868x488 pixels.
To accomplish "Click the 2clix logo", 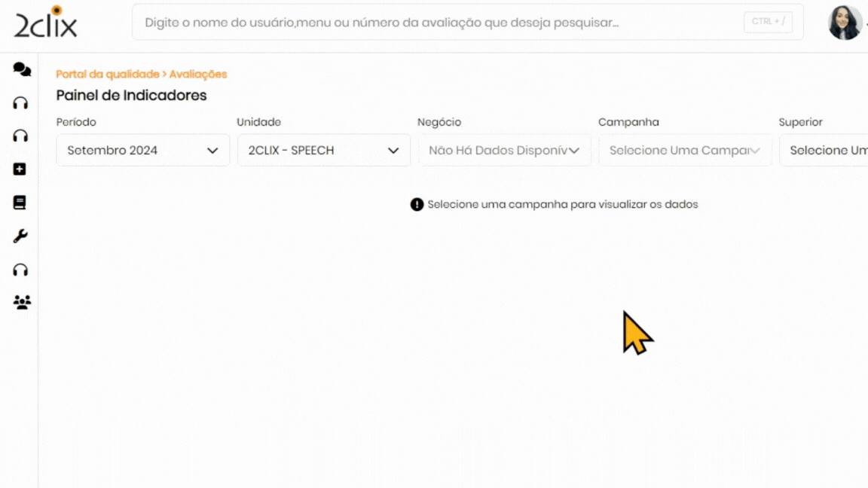I will click(x=45, y=22).
